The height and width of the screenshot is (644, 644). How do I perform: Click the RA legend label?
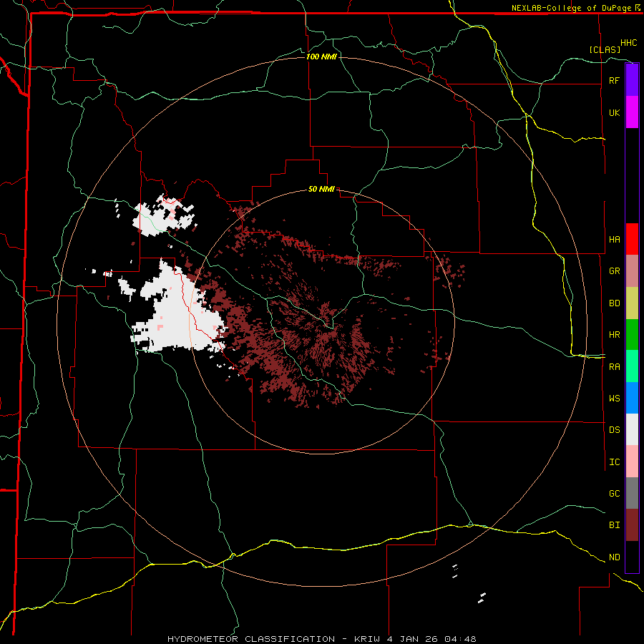pyautogui.click(x=614, y=367)
